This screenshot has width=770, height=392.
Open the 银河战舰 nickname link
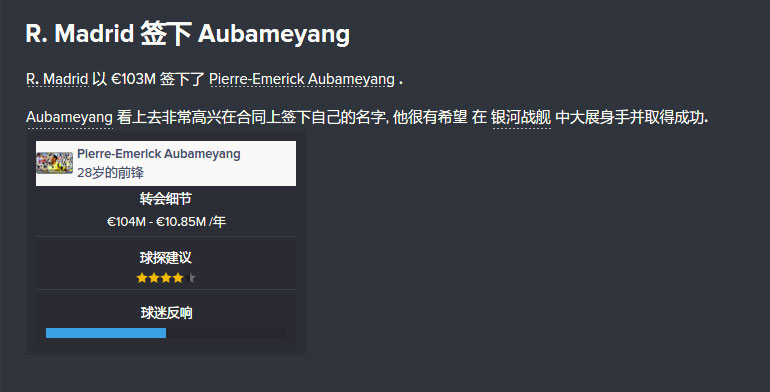[x=521, y=117]
